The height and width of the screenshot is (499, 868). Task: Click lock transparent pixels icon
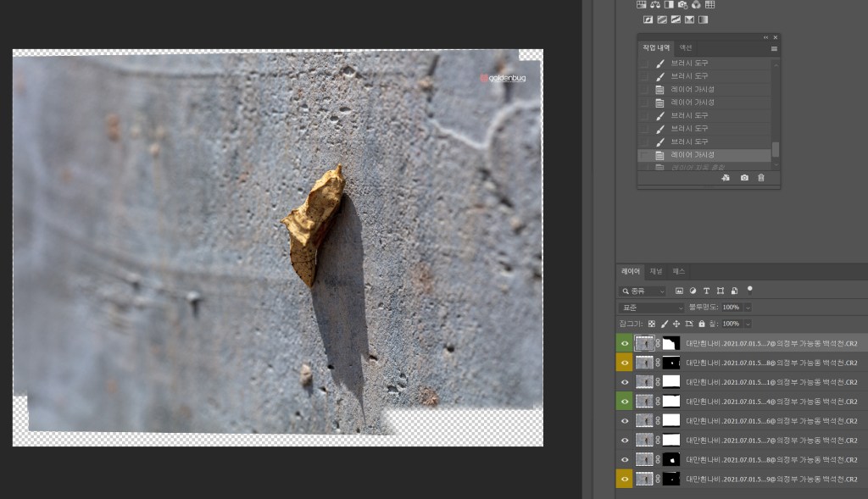[651, 324]
